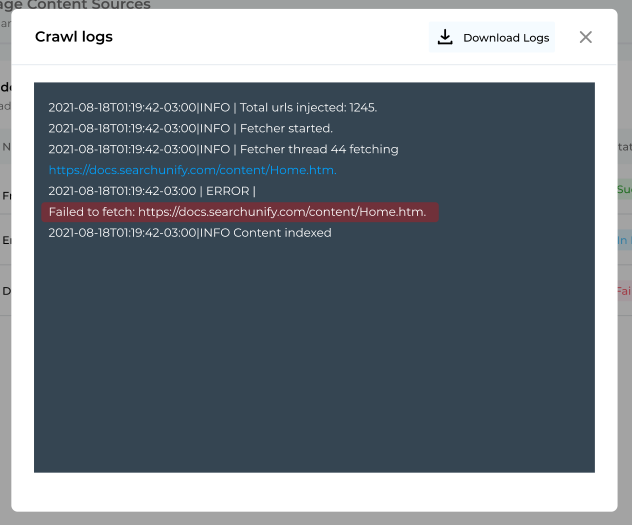Close the Crawl logs dialog

click(586, 37)
